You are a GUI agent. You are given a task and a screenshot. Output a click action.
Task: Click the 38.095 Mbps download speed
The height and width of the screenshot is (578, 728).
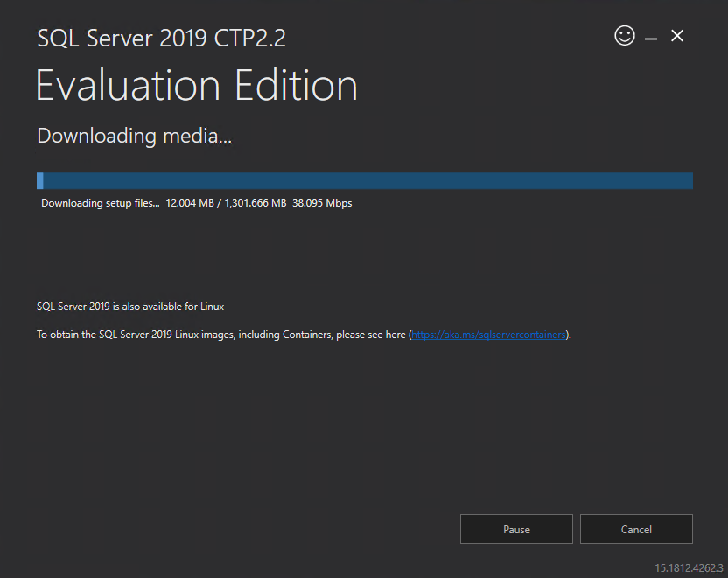pos(322,203)
